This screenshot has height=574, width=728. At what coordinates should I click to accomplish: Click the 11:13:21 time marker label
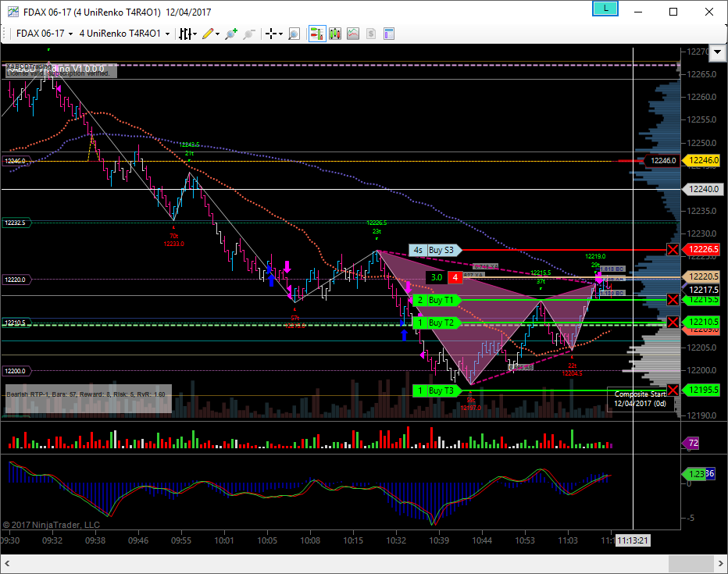[633, 540]
